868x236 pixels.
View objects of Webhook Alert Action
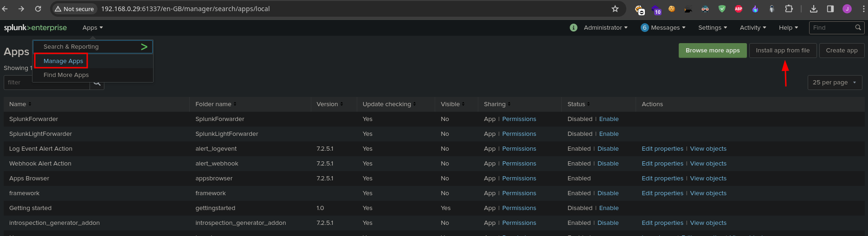point(708,164)
